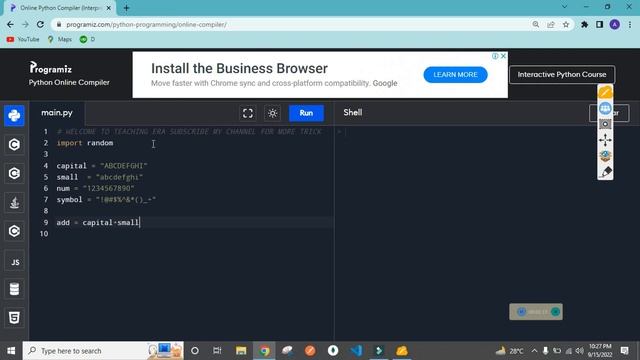
Task: Open browser zoom magnifier icon
Action: [x=536, y=24]
